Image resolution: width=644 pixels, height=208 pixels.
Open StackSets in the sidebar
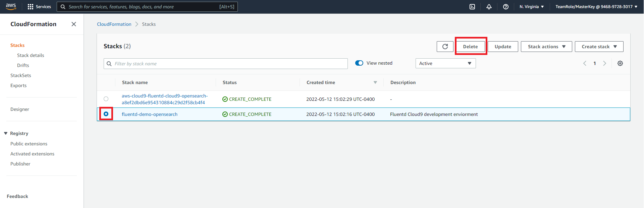click(21, 75)
